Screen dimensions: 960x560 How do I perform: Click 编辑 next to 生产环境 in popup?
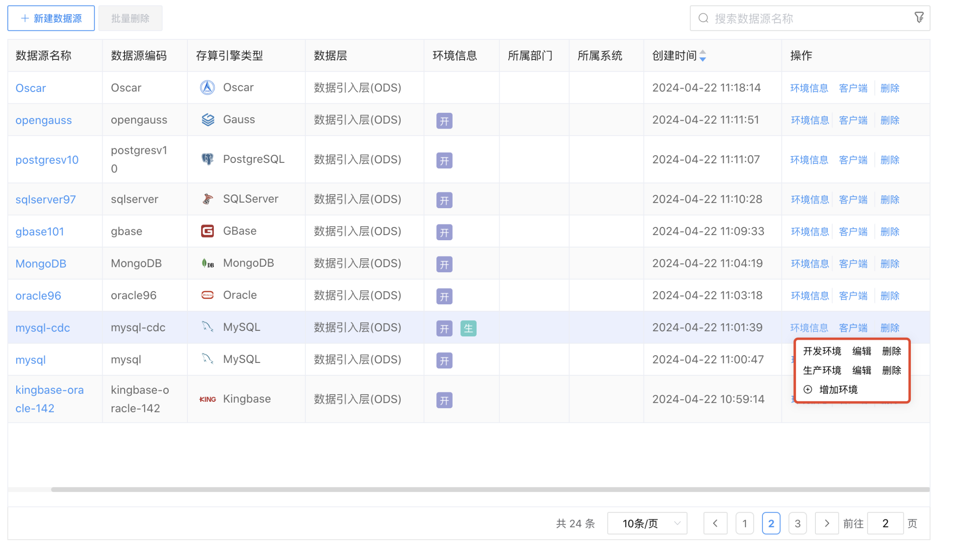[861, 370]
